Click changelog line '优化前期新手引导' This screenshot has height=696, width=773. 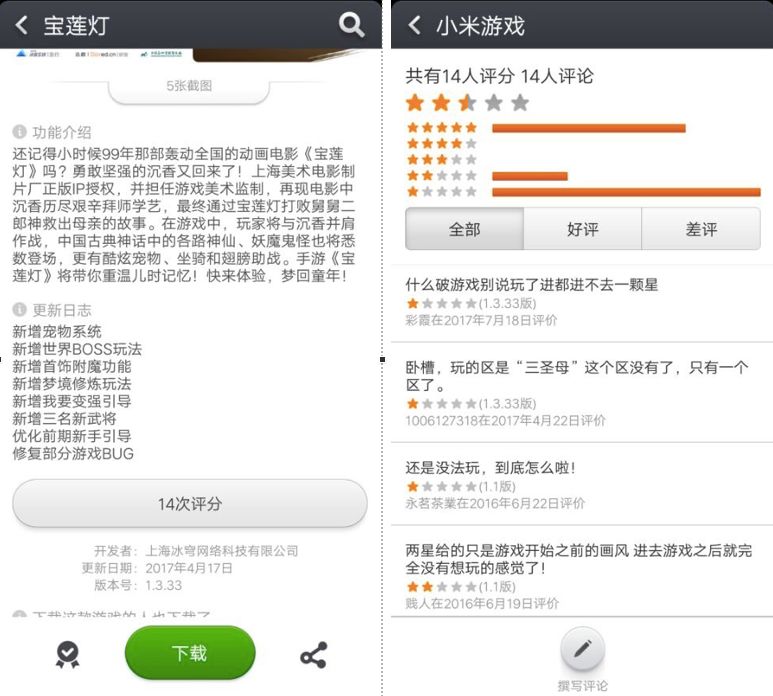[72, 436]
